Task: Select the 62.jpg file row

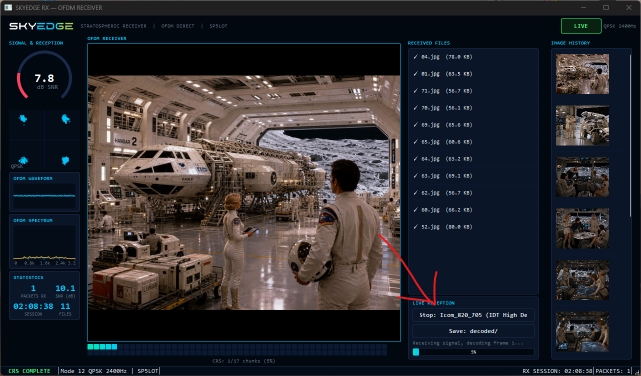Action: tap(473, 192)
